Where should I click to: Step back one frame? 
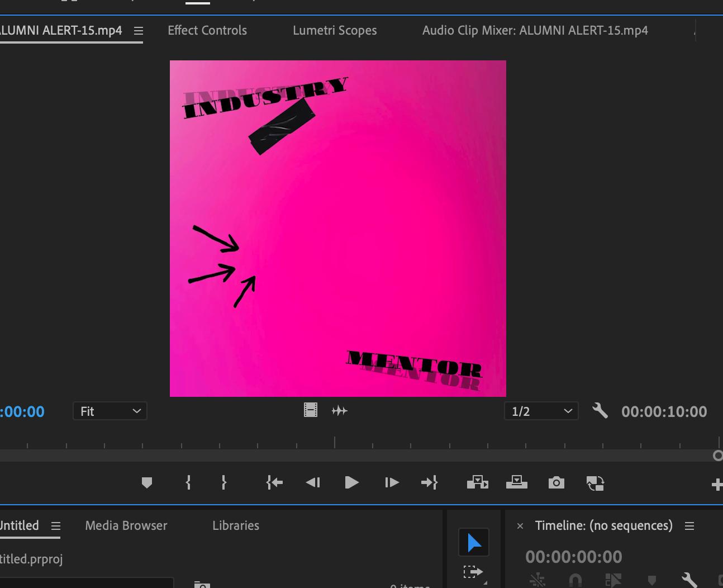313,482
